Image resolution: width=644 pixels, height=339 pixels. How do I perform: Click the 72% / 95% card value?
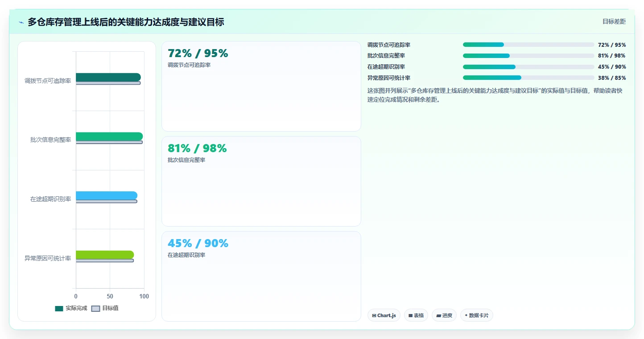(198, 54)
